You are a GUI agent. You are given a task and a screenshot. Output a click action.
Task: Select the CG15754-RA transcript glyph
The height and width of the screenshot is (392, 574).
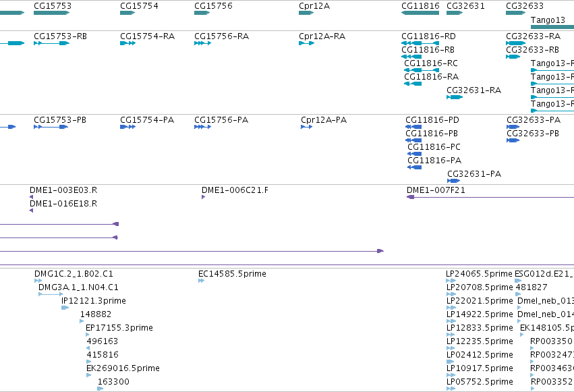(x=127, y=43)
